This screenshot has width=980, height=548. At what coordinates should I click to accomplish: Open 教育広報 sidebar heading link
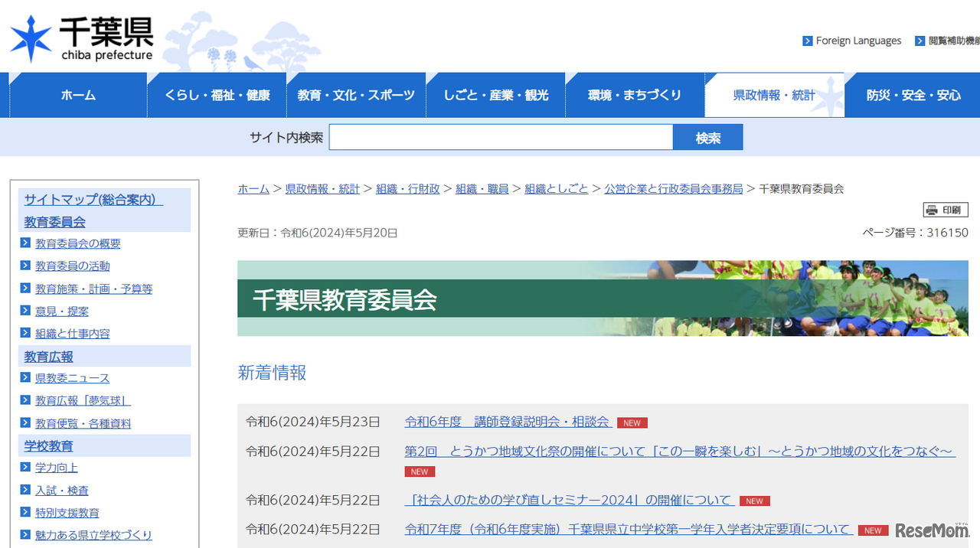(x=49, y=357)
